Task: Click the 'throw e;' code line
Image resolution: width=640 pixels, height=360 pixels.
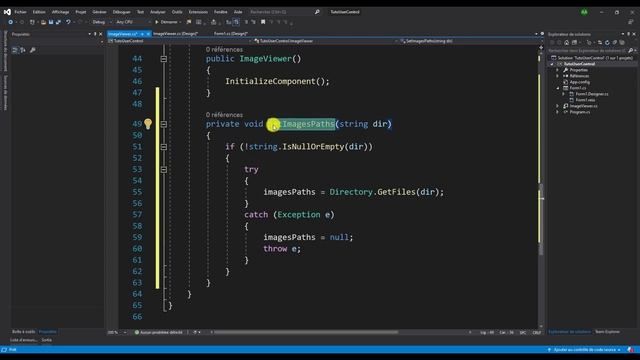Action: pos(282,249)
